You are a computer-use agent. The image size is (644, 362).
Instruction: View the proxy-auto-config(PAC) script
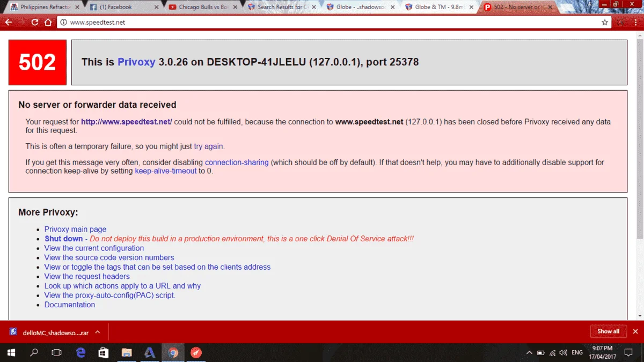pos(110,295)
